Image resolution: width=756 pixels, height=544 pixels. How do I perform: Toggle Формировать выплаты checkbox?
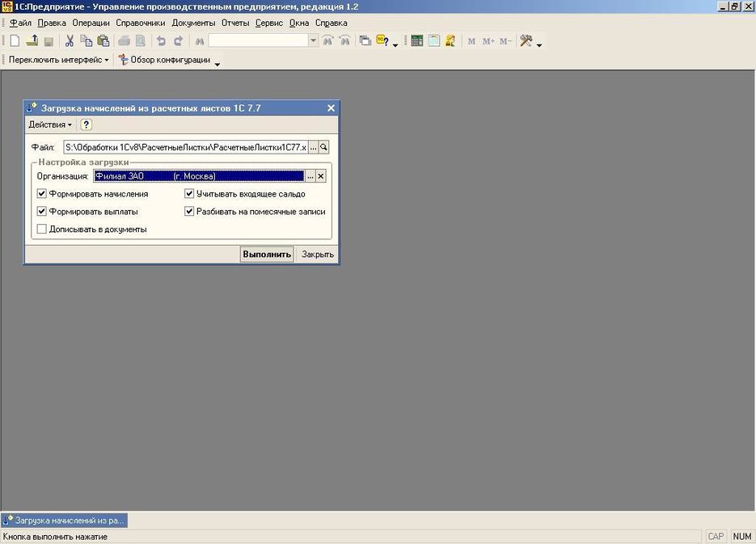(41, 211)
